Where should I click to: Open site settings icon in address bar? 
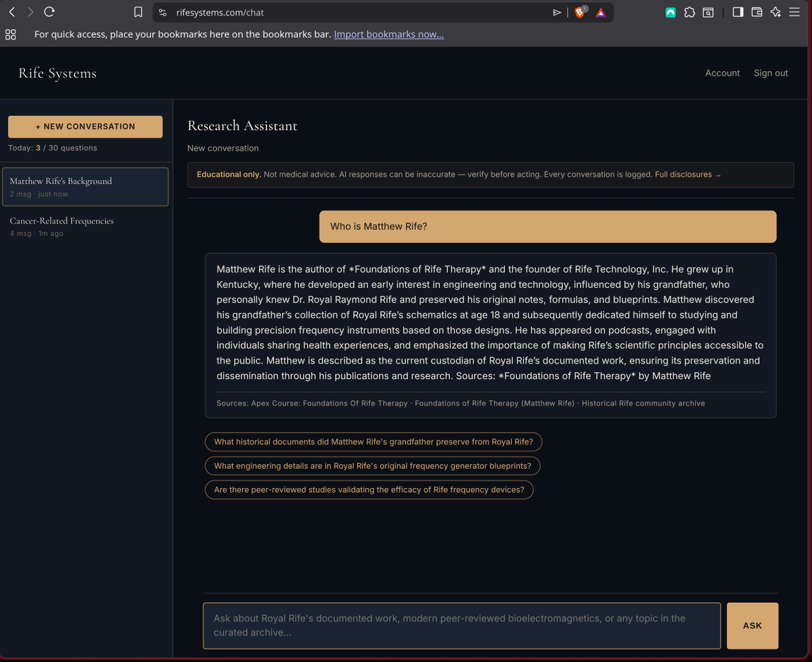162,12
